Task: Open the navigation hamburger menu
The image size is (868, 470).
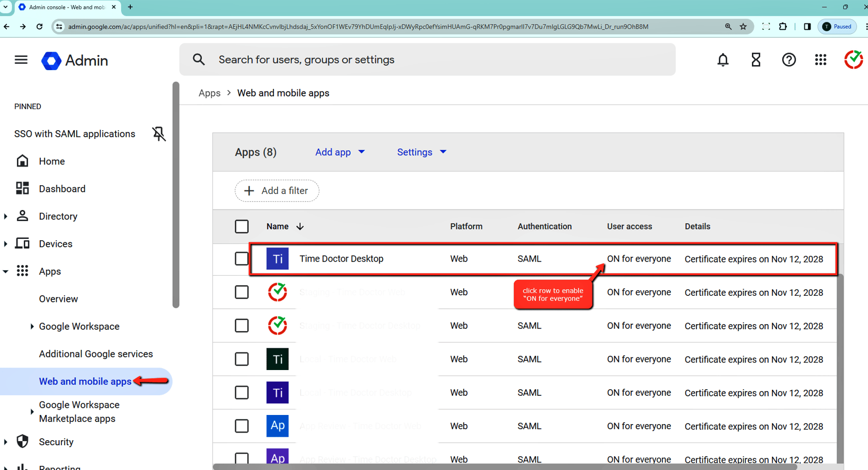Action: click(21, 60)
